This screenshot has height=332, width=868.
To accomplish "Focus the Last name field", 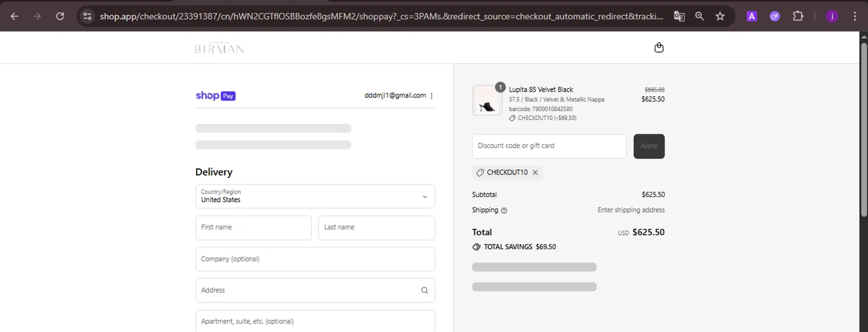I will click(x=377, y=228).
